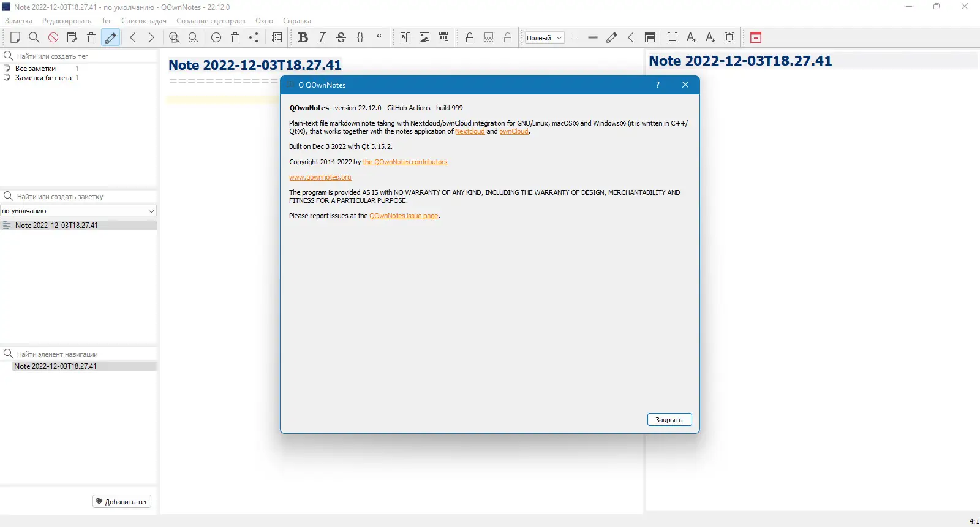980x527 pixels.
Task: Select the note below the по умолчанию dropdown
Action: [x=78, y=225]
